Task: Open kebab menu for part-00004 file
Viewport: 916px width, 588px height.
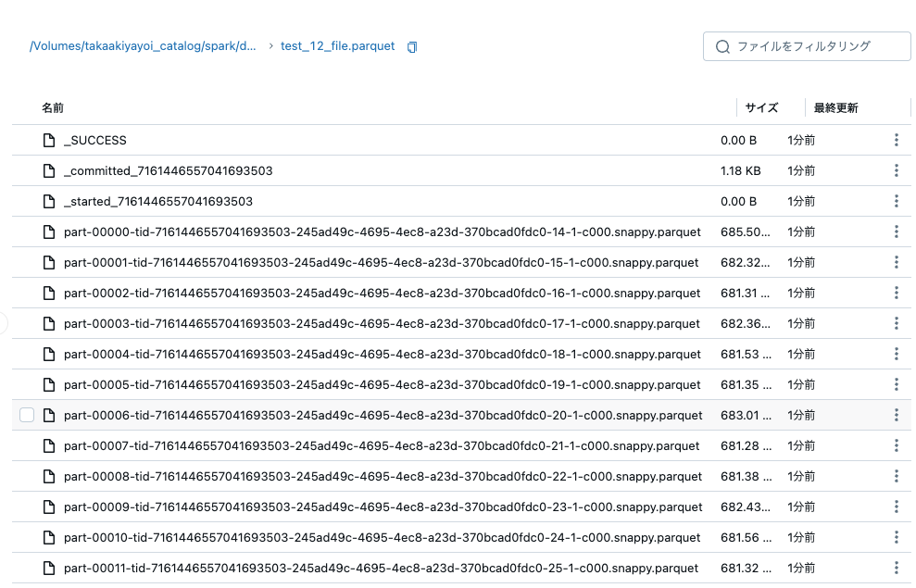Action: click(x=897, y=354)
